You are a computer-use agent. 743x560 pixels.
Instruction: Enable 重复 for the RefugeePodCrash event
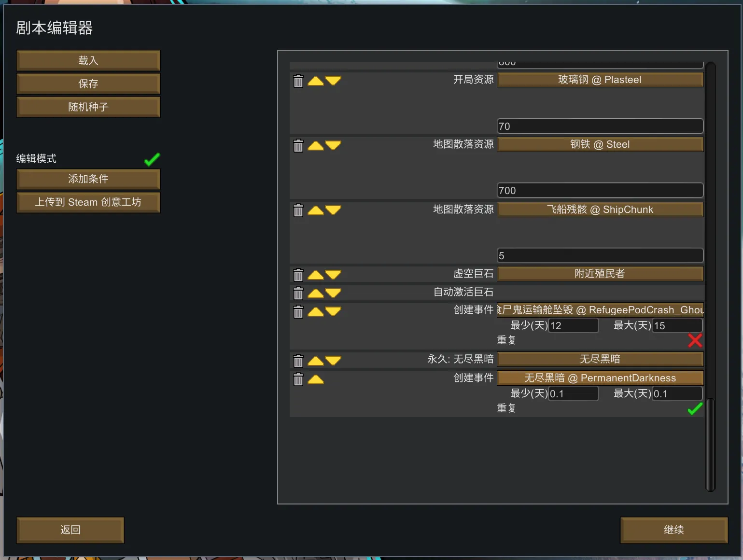[695, 340]
